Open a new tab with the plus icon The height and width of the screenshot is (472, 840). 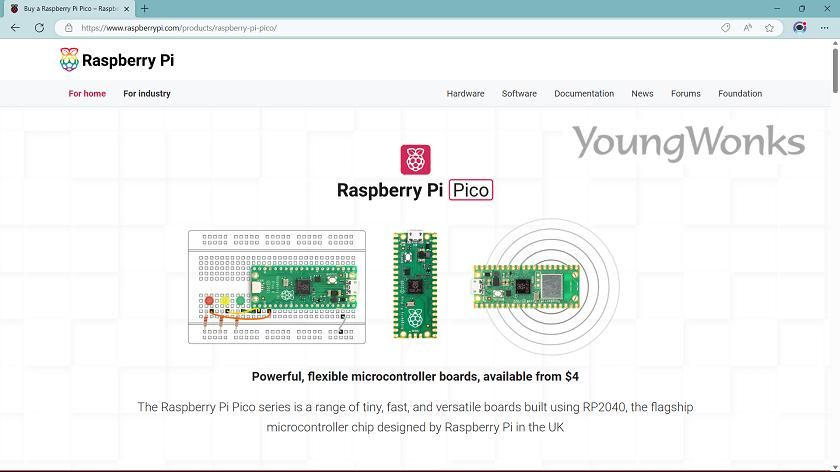(145, 9)
